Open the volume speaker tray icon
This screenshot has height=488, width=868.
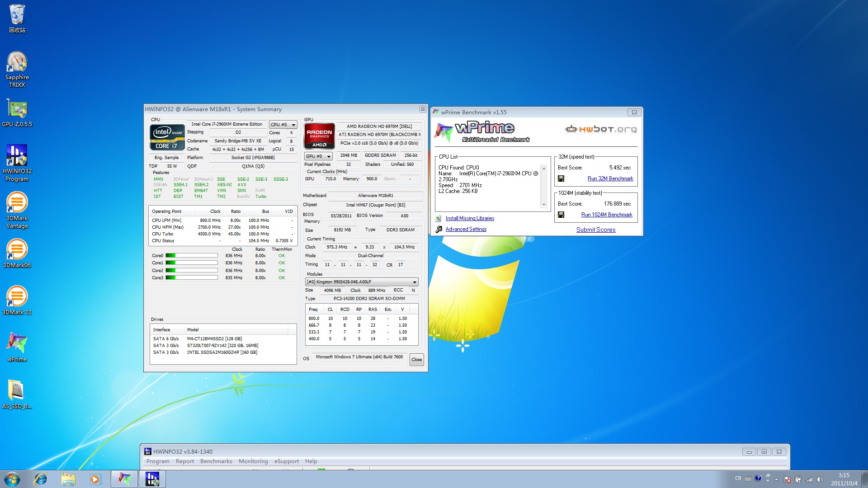(820, 479)
